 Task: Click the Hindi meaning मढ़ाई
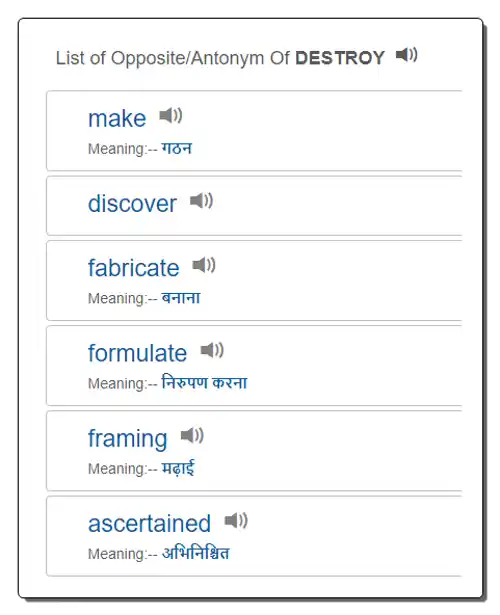tap(178, 468)
